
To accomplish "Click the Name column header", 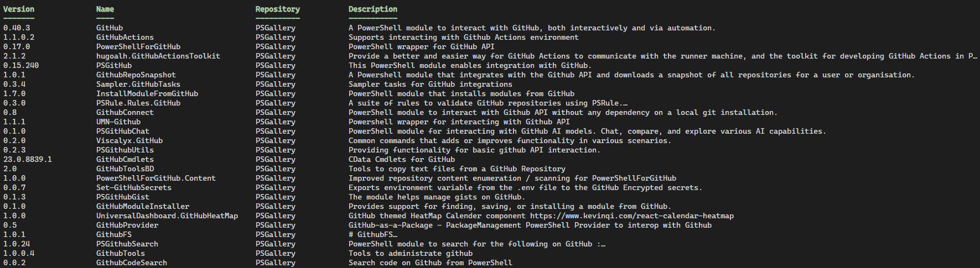I will [105, 9].
